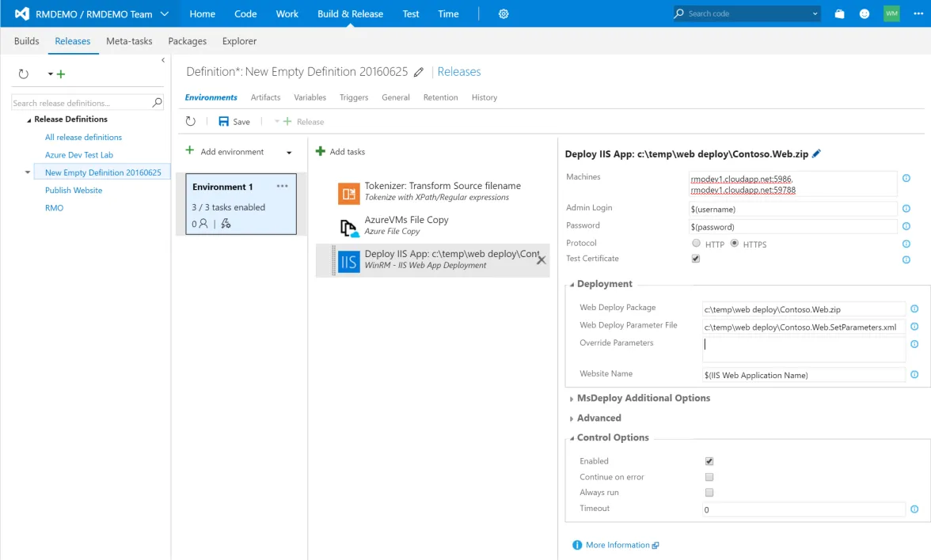Open the search code scope dropdown
Screen dimensions: 931x560
point(815,13)
